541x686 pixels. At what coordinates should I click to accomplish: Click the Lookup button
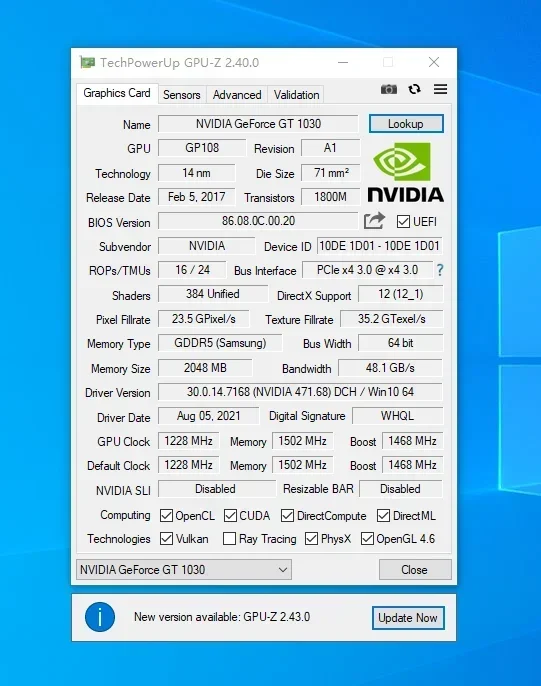pos(406,124)
